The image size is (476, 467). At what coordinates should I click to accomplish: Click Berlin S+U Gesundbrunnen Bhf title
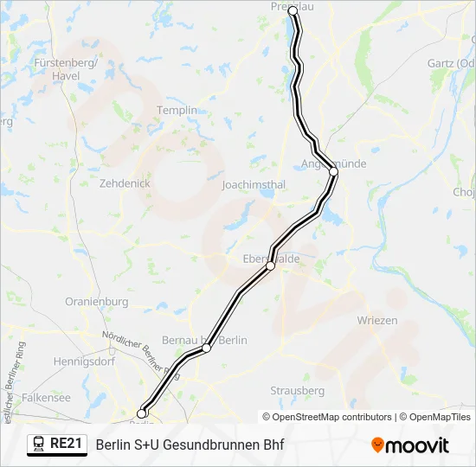(190, 445)
